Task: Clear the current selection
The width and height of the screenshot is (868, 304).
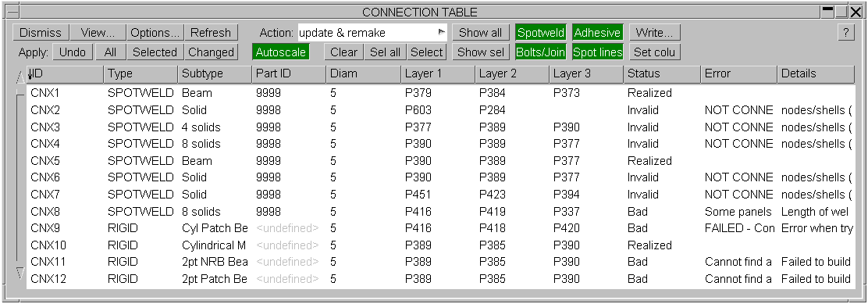Action: [343, 52]
